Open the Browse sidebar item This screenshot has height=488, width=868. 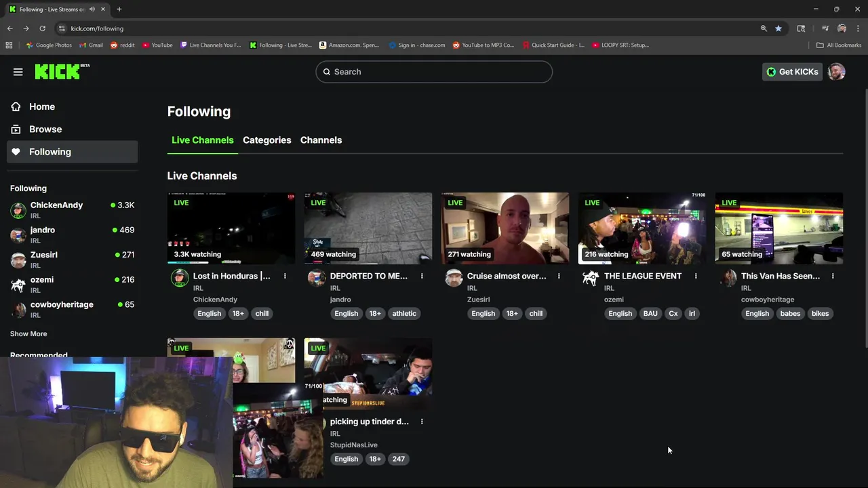click(72, 129)
